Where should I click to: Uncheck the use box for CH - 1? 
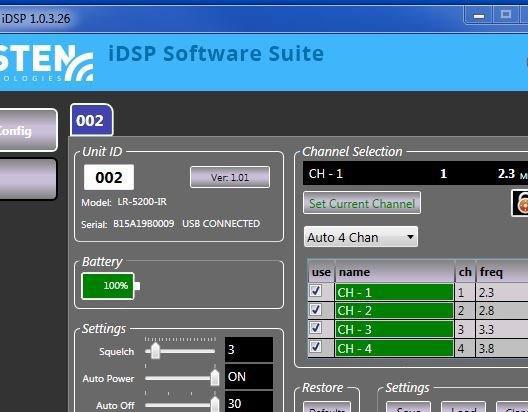316,291
